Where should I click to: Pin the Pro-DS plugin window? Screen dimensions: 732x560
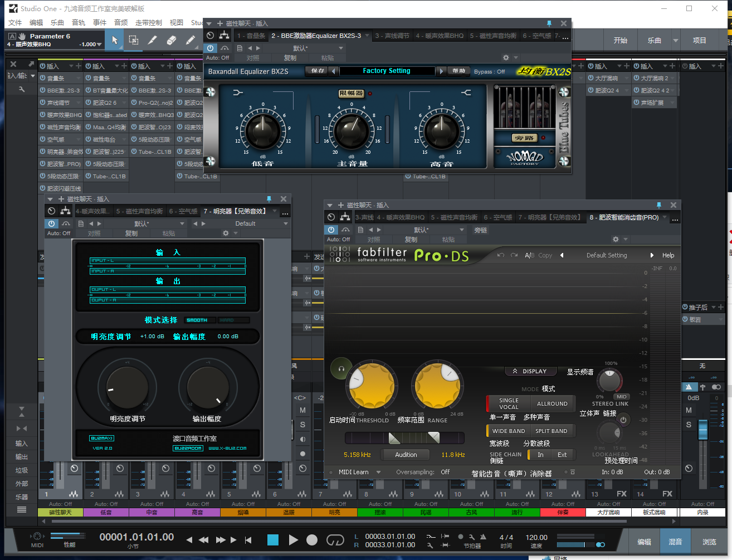(658, 205)
